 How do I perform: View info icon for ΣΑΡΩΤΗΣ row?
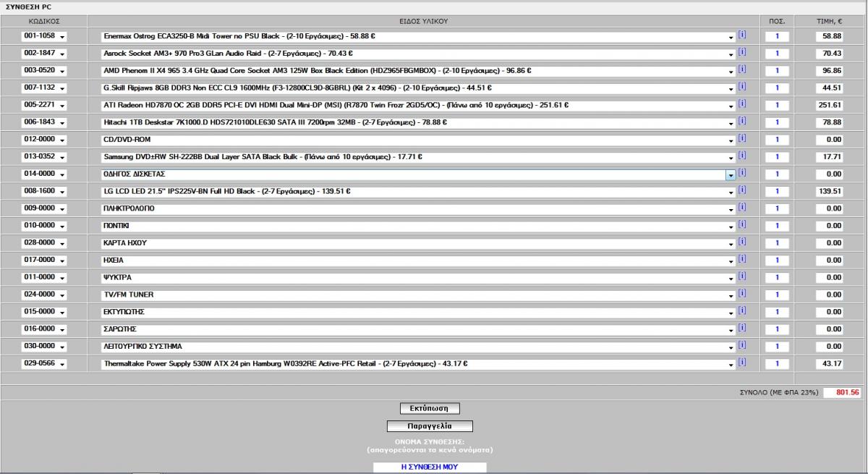741,329
